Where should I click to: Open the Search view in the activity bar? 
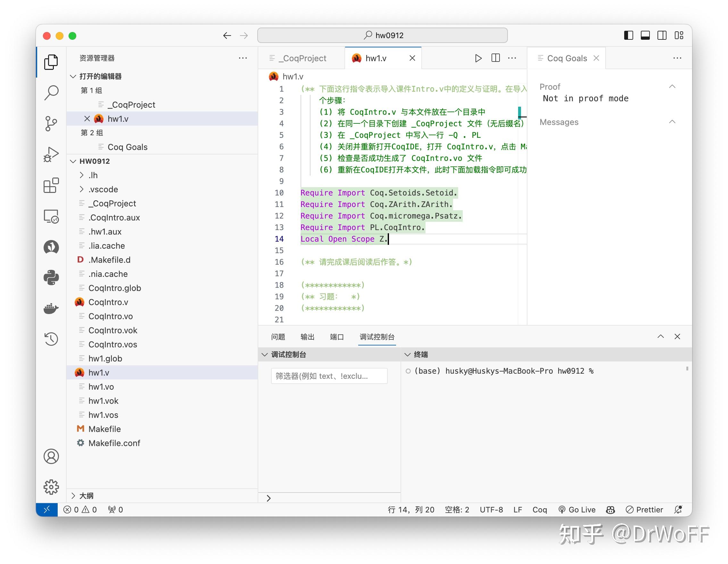click(x=51, y=92)
